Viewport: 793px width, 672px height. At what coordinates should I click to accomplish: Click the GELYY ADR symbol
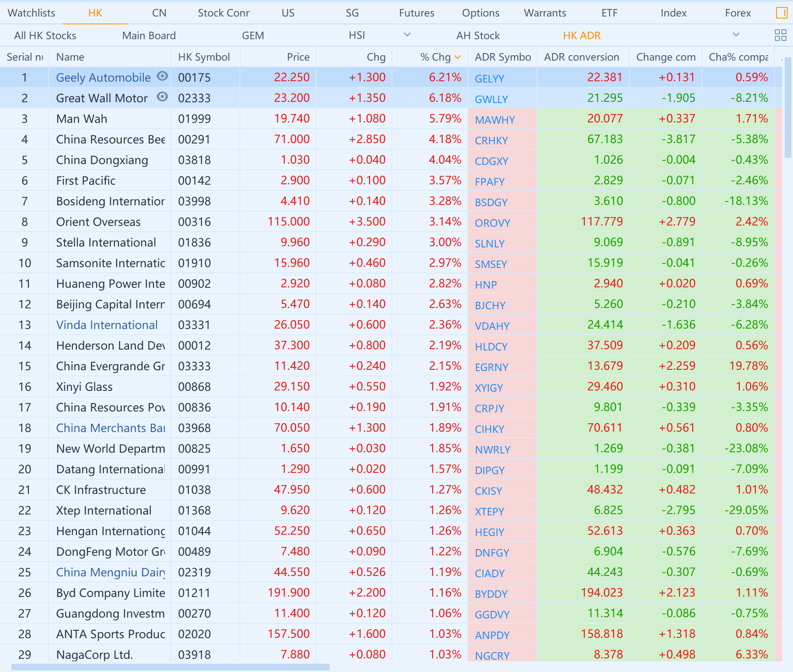pos(489,78)
